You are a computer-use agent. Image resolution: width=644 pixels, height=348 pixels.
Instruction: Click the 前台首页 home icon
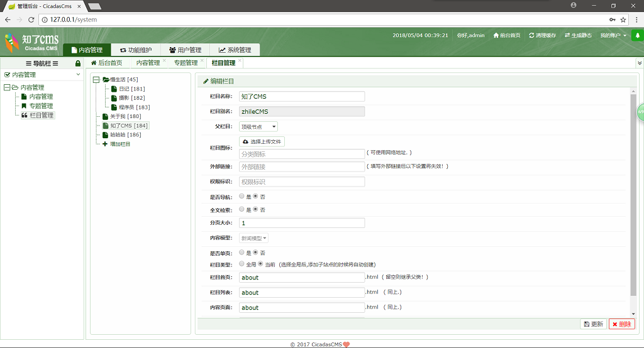click(496, 35)
